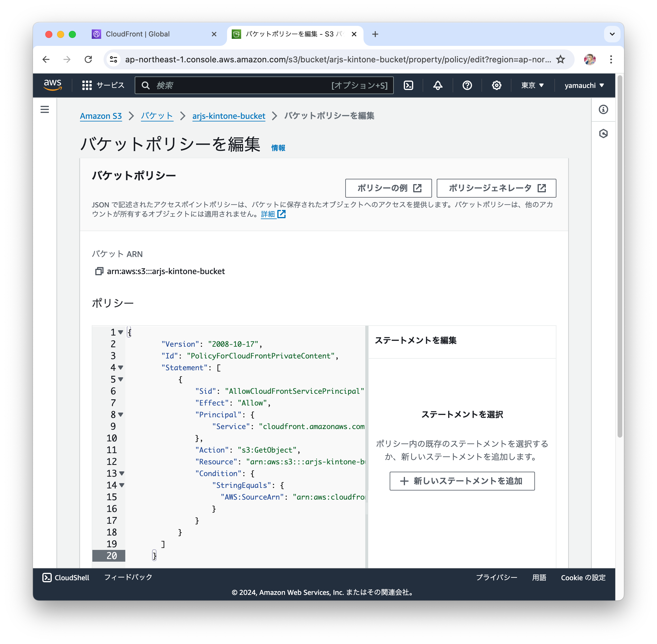This screenshot has height=644, width=657.
Task: Go to the Amazon S3 breadcrumb
Action: pyautogui.click(x=101, y=116)
